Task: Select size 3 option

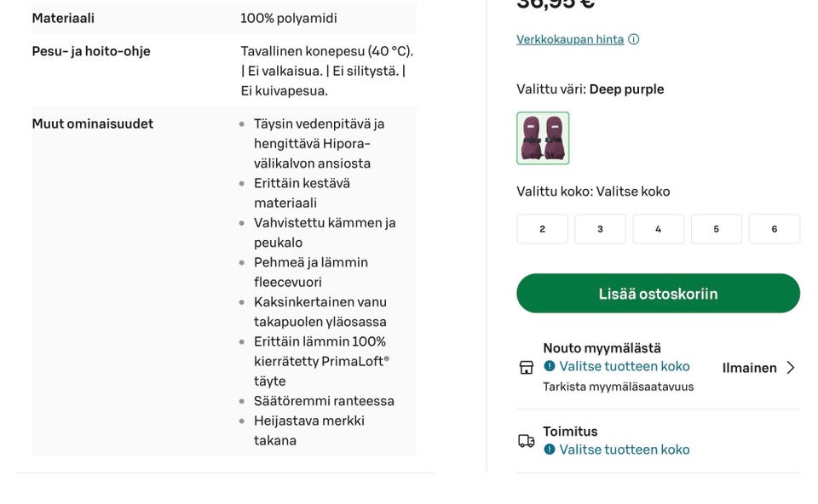Action: pyautogui.click(x=600, y=228)
